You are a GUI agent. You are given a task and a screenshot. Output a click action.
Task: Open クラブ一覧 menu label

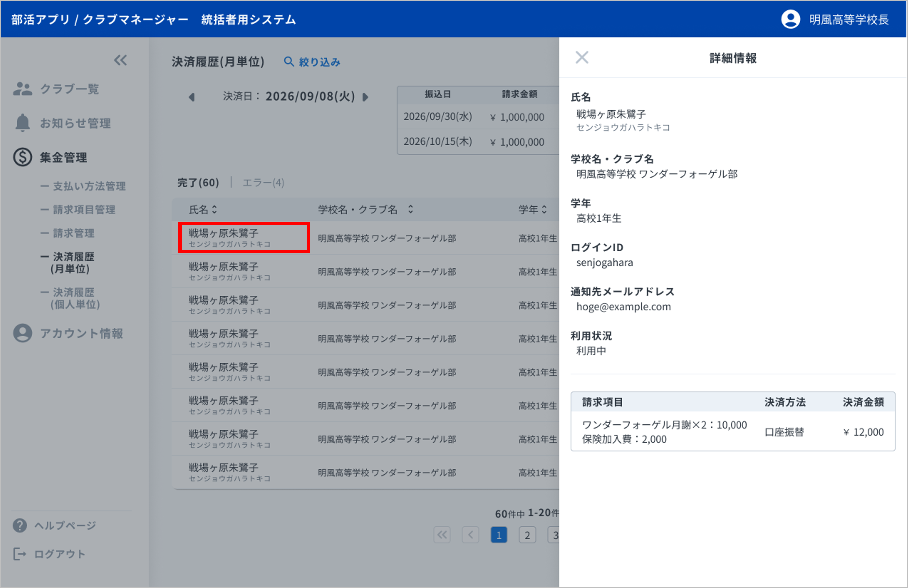coord(69,89)
